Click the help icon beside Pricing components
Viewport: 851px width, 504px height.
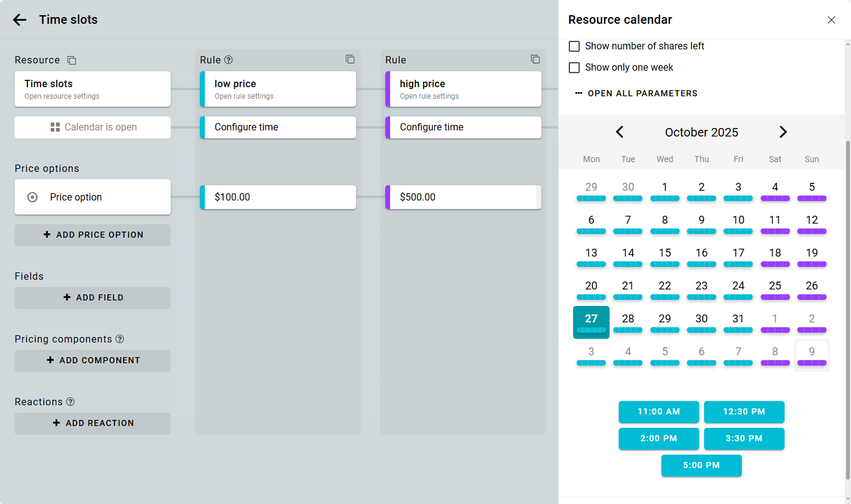pyautogui.click(x=120, y=339)
